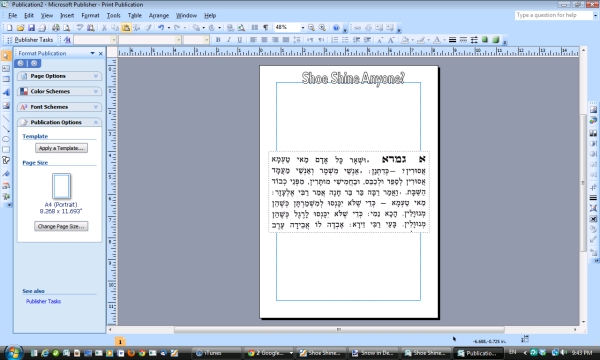Apply 3-D Style with the green cube icon

pos(496,40)
